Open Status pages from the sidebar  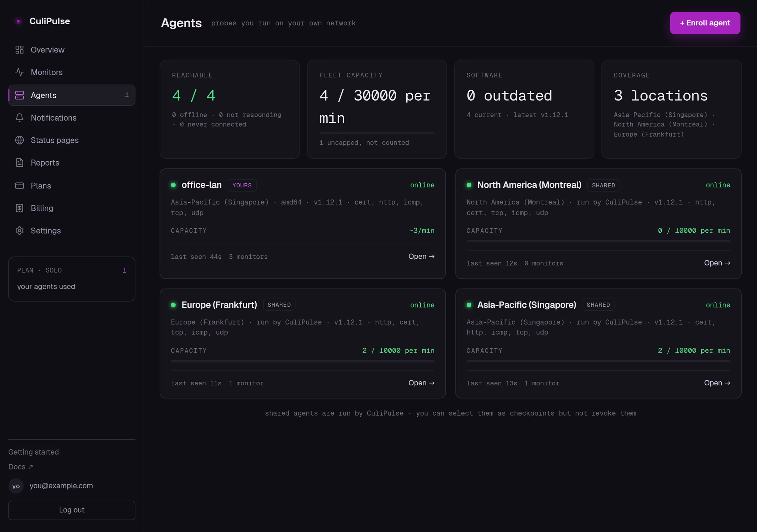(x=72, y=140)
